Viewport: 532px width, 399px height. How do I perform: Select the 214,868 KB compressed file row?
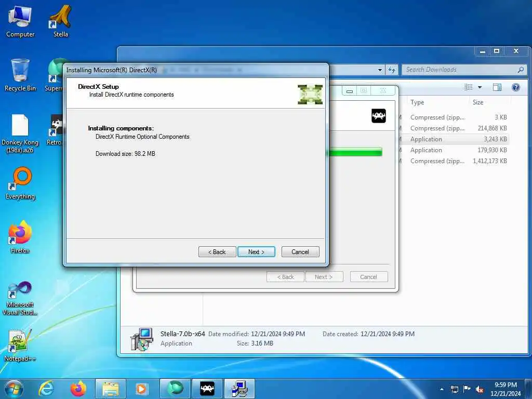coord(453,128)
